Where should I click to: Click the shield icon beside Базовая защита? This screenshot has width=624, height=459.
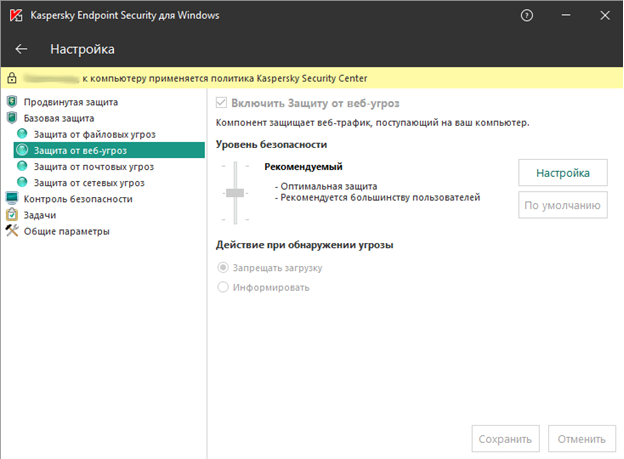[x=12, y=118]
